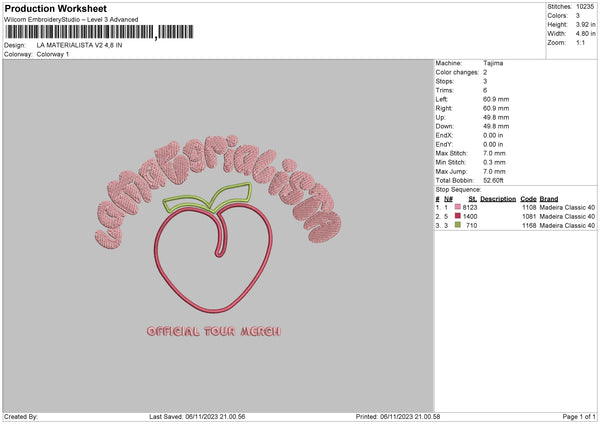
Task: Click the Stitches value 10235
Action: [x=585, y=7]
